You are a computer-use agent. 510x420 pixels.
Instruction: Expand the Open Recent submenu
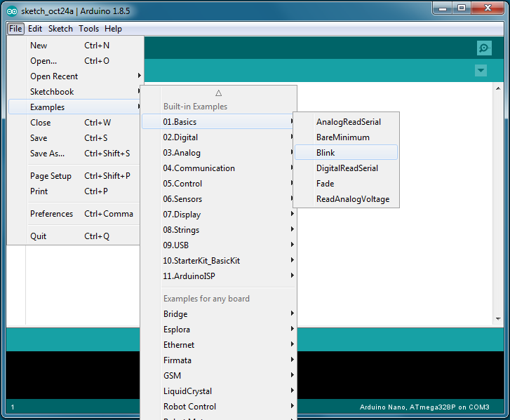pyautogui.click(x=76, y=76)
